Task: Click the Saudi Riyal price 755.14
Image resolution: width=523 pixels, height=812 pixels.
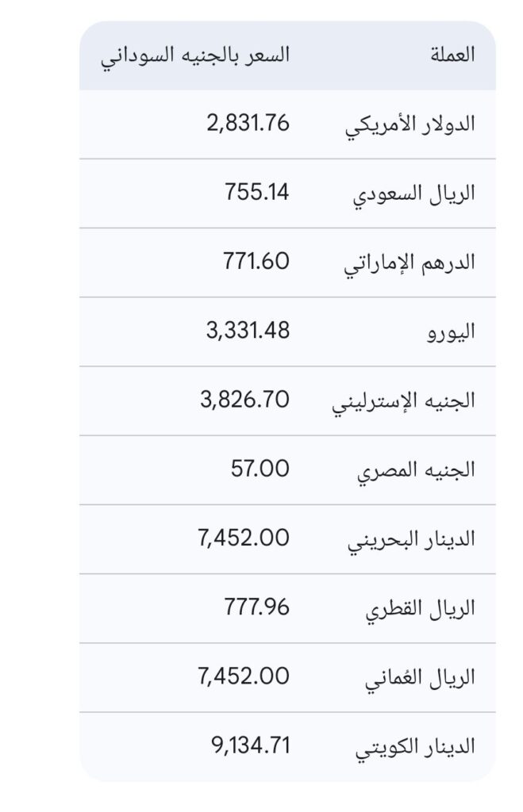Action: click(x=256, y=192)
